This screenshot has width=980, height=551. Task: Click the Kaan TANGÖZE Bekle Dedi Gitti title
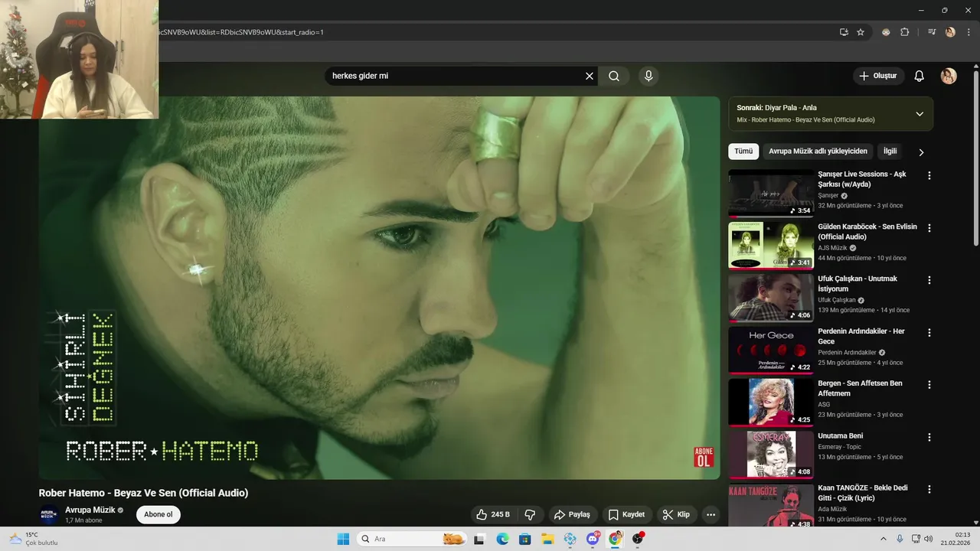click(863, 493)
